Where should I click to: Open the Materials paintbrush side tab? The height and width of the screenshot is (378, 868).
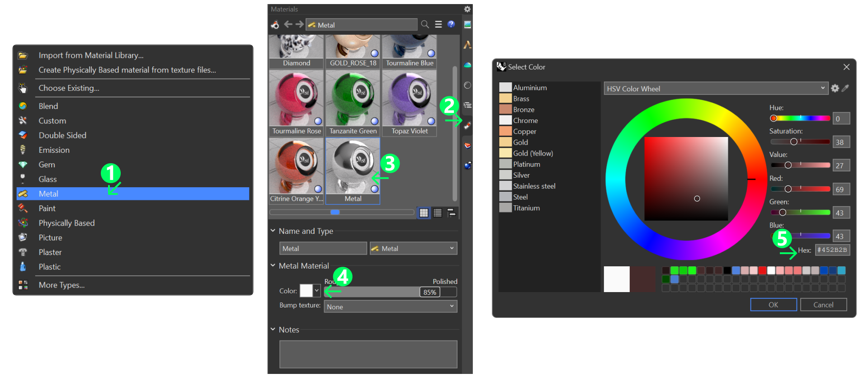click(467, 125)
